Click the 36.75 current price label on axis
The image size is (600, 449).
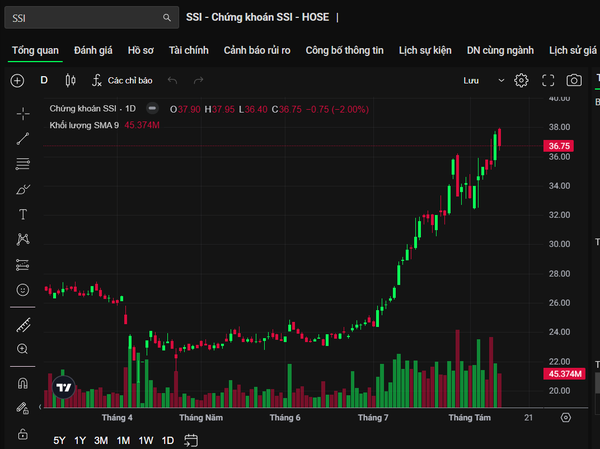[x=558, y=146]
